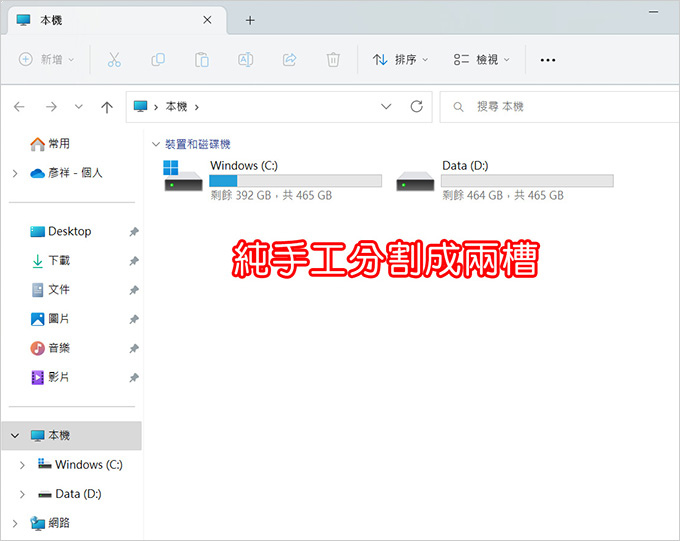Click the pin icon beside 文件
This screenshot has width=680, height=541.
(x=134, y=290)
